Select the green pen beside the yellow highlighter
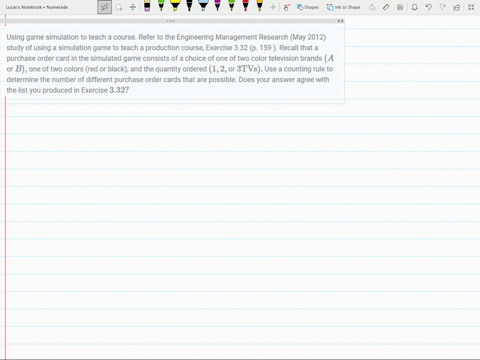480x360 pixels. point(161,6)
